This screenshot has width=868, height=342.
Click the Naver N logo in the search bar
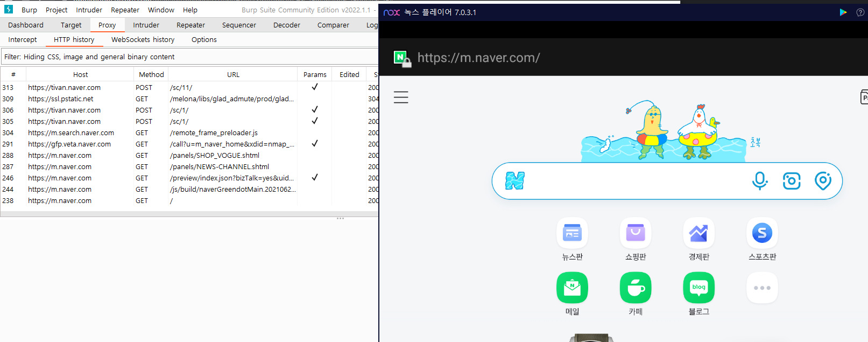[515, 181]
